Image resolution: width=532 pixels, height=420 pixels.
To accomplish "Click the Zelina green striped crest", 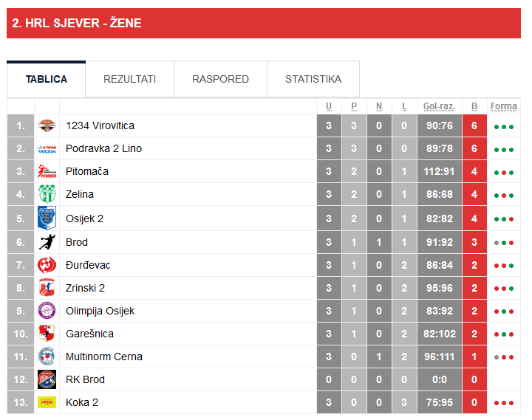I will [47, 195].
